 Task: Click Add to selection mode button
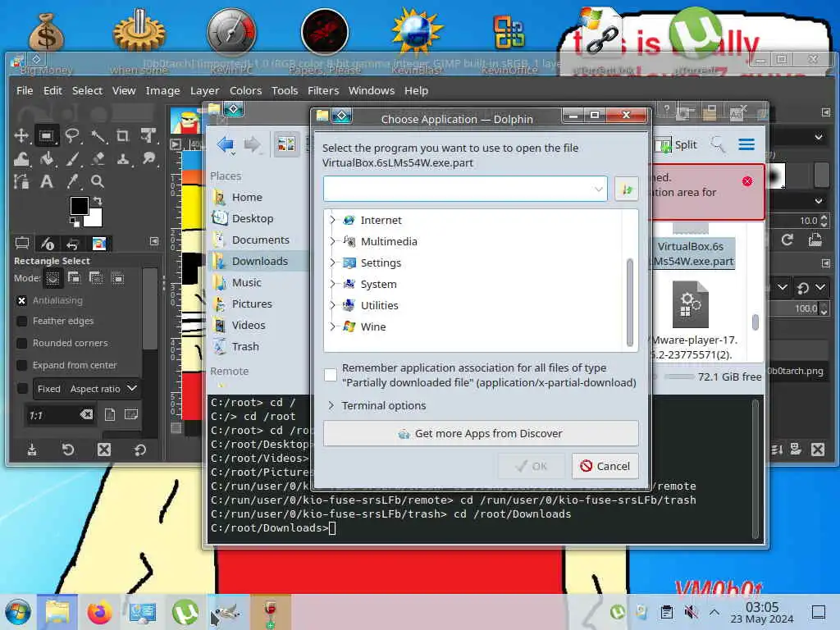pos(75,278)
